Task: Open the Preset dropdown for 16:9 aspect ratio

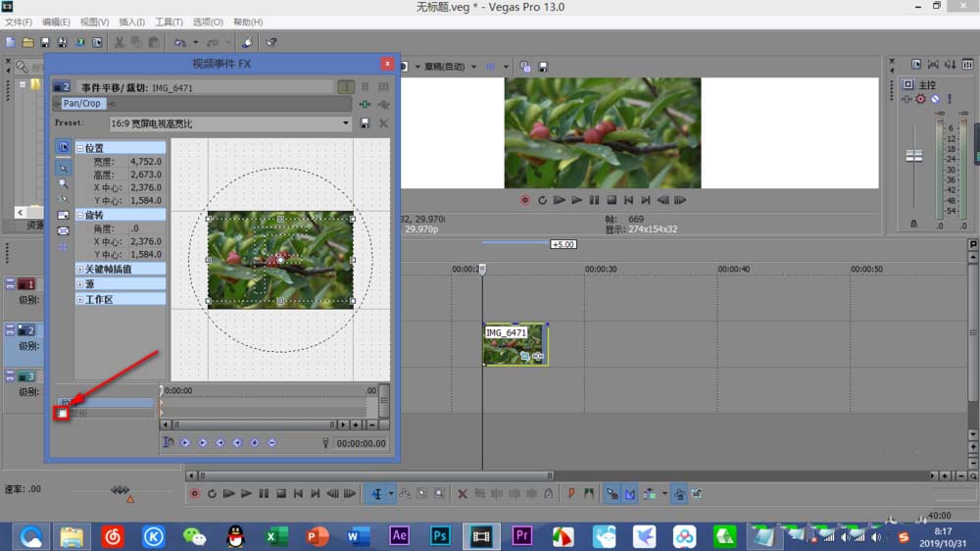Action: pos(345,124)
